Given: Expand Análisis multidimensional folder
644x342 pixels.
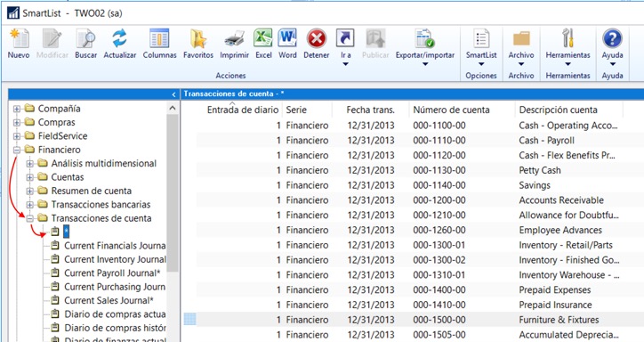Looking at the screenshot, I should click(30, 164).
